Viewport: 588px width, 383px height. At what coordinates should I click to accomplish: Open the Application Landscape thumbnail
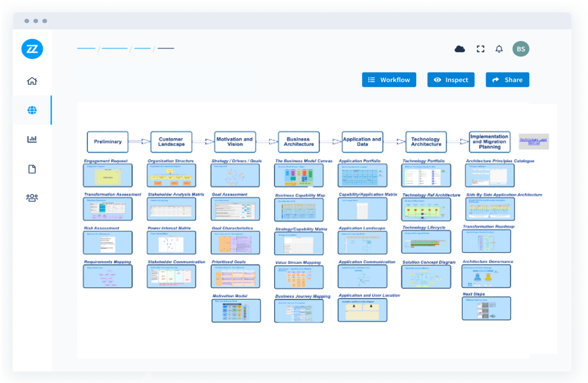point(363,242)
